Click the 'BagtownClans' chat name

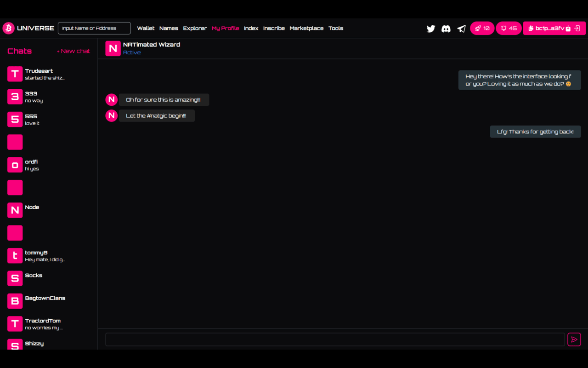tap(45, 298)
